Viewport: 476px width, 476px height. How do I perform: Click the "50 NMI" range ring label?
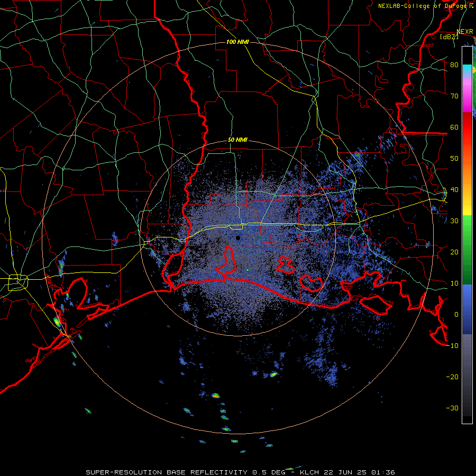237,140
